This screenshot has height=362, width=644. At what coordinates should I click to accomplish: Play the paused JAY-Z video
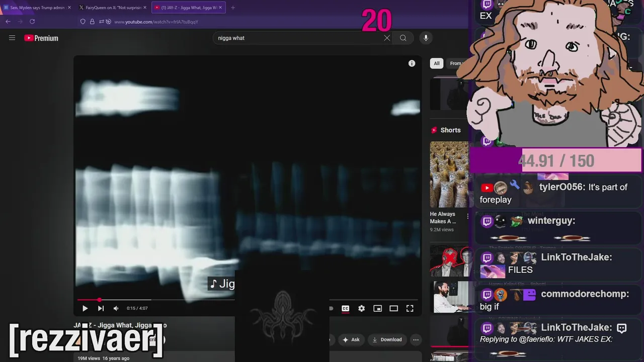pyautogui.click(x=85, y=308)
